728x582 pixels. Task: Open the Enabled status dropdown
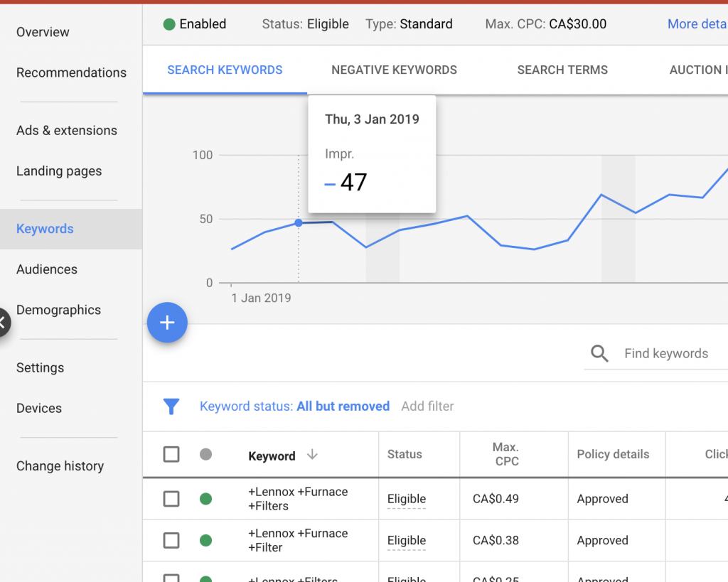tap(195, 24)
